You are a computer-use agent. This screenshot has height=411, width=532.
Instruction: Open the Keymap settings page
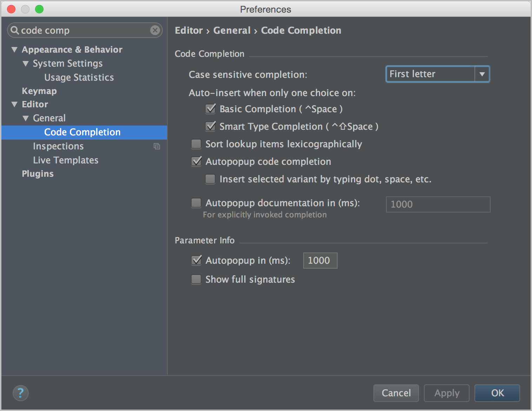(x=39, y=91)
